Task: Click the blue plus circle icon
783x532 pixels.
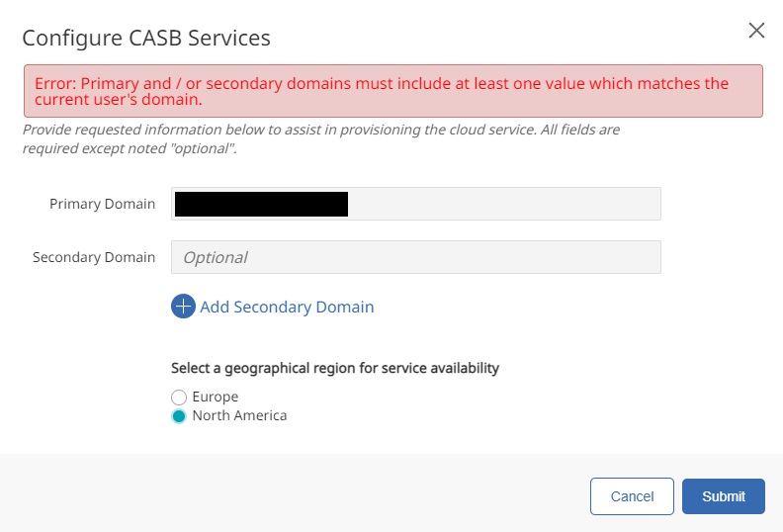Action: tap(183, 307)
